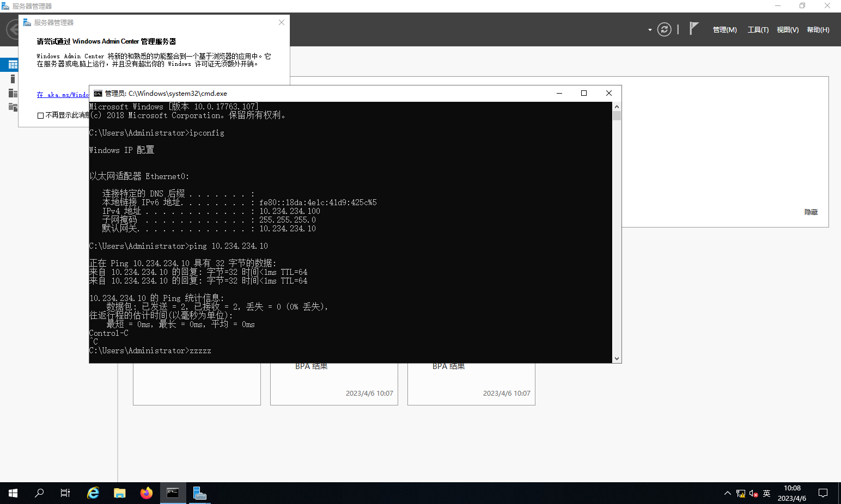841x504 pixels.
Task: Toggle the 英 input method indicator
Action: point(766,493)
